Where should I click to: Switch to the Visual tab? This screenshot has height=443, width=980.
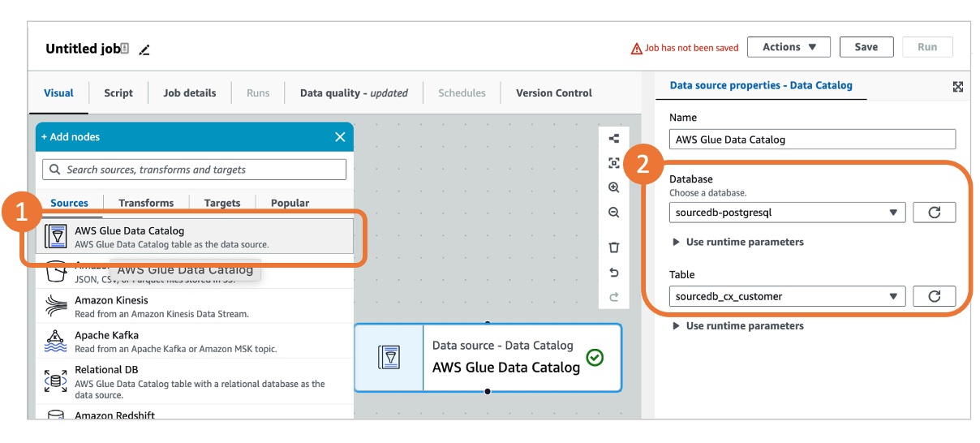click(58, 92)
